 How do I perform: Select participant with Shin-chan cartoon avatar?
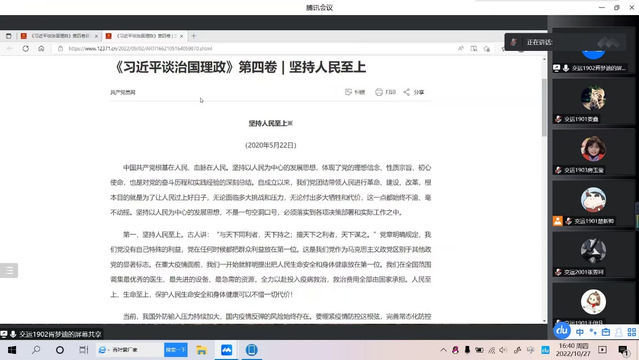[x=593, y=204]
